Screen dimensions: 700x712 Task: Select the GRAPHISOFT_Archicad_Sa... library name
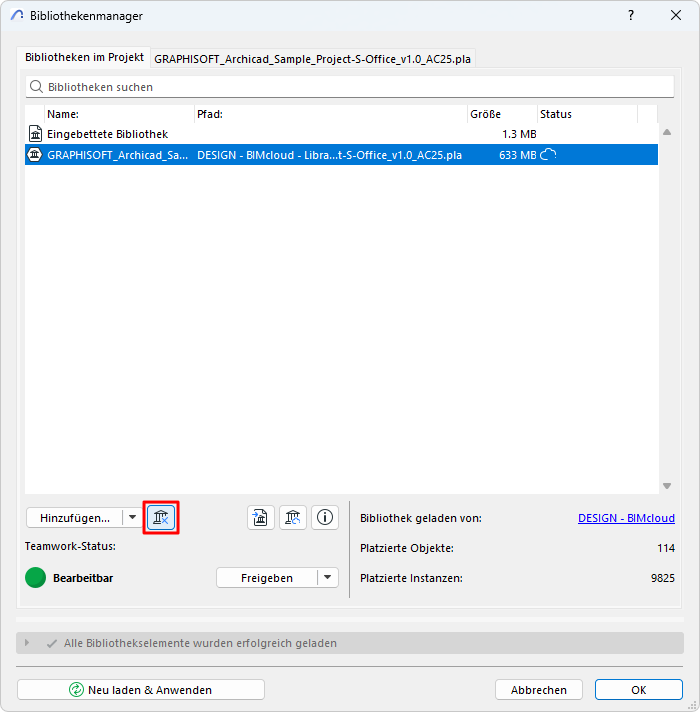pyautogui.click(x=118, y=155)
